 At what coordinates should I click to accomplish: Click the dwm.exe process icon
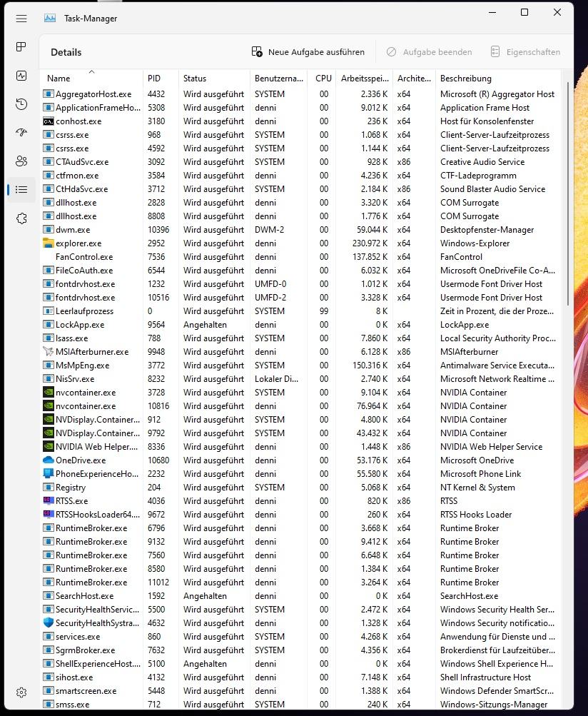click(x=48, y=230)
